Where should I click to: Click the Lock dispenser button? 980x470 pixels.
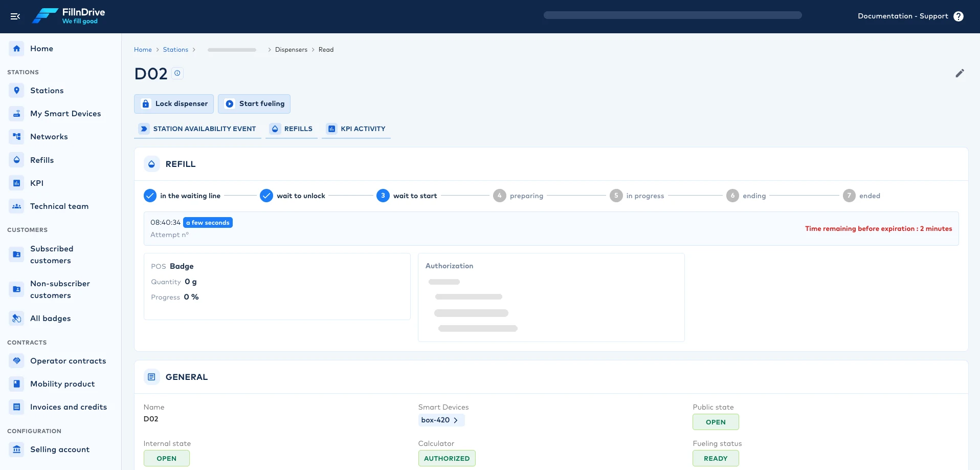(174, 104)
